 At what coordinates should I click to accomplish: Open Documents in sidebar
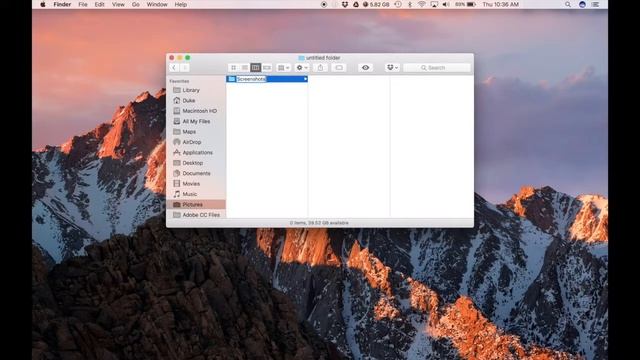[196, 173]
